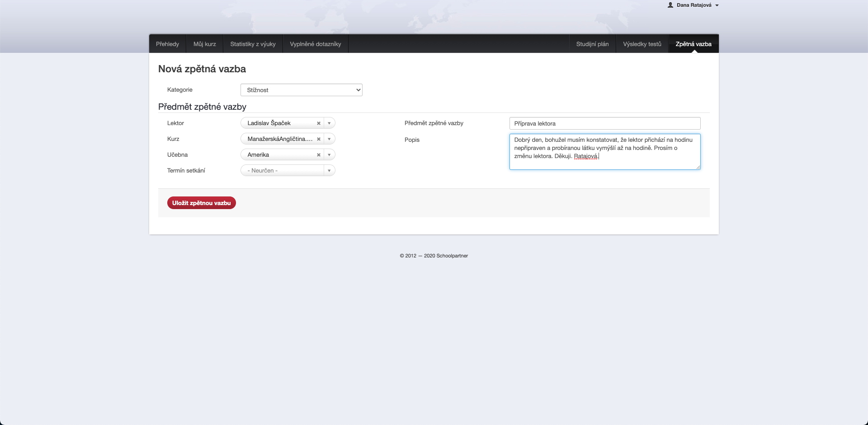This screenshot has height=425, width=868.
Task: Go to the Přehledy tab
Action: pos(167,44)
